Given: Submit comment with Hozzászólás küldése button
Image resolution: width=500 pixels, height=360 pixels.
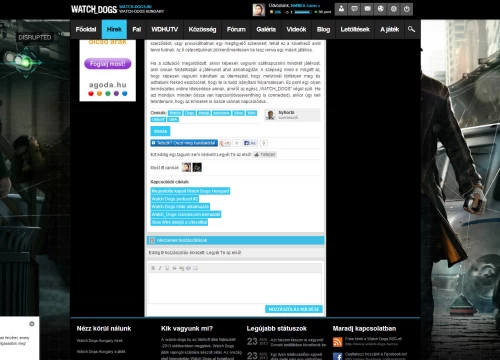Looking at the screenshot, I should (x=294, y=309).
